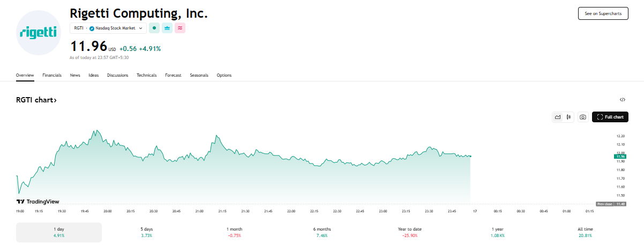Click the 11.70 price axis label

[620, 179]
